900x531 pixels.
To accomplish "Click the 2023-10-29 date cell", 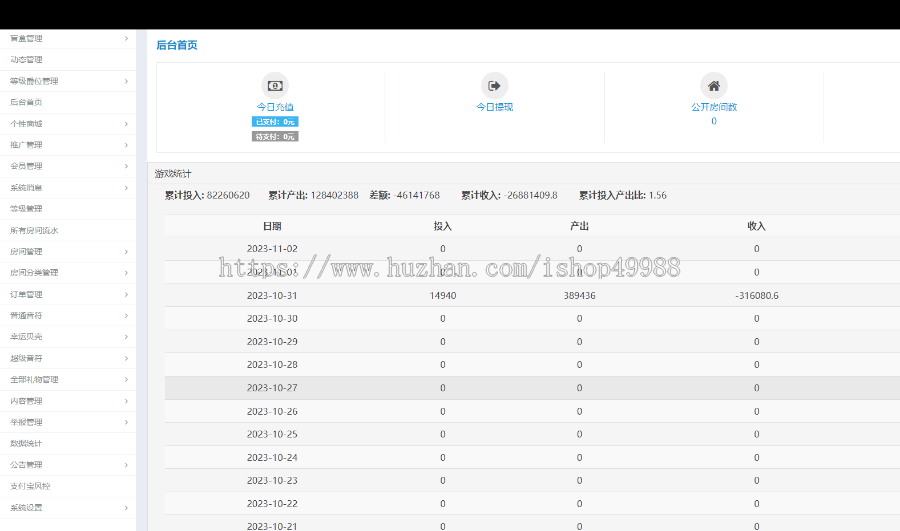I will pyautogui.click(x=272, y=342).
